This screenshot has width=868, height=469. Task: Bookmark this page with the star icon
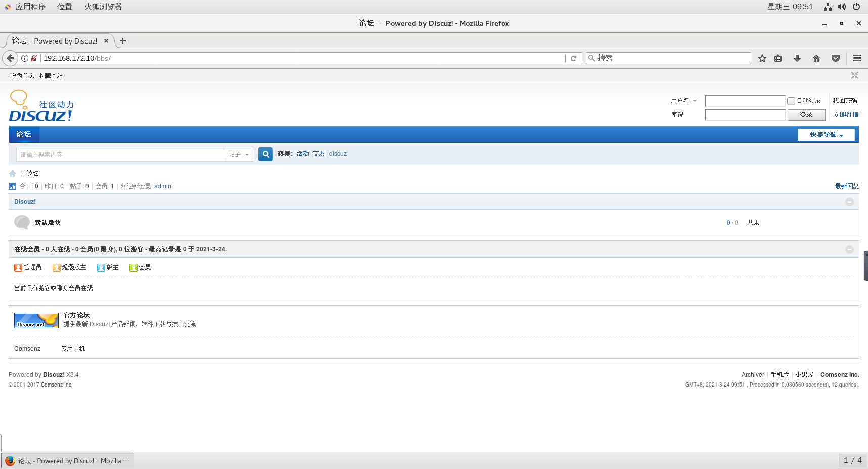[762, 58]
